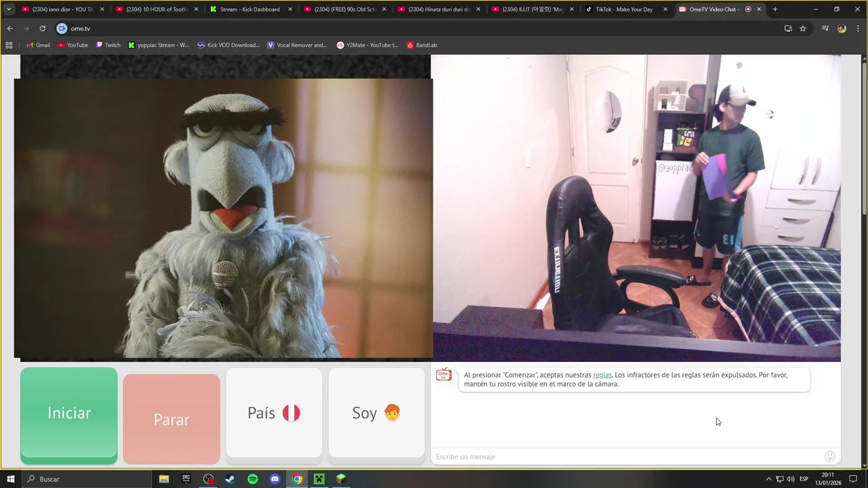Image resolution: width=868 pixels, height=488 pixels.
Task: Open the País country selector
Action: [274, 413]
